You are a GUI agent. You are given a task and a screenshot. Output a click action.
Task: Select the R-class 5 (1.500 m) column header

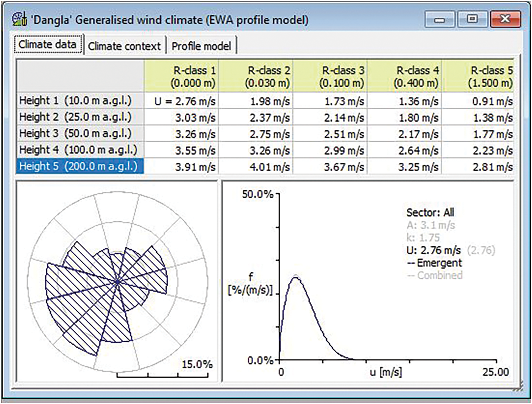point(478,76)
